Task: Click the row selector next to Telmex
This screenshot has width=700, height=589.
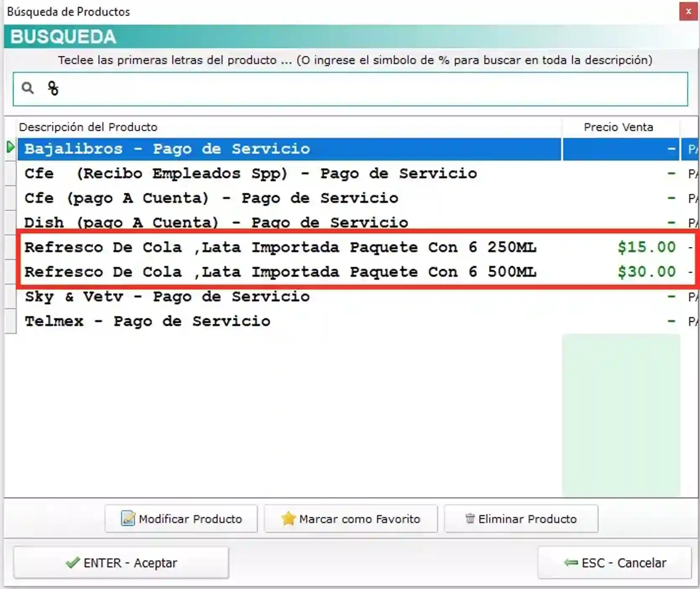Action: point(10,321)
